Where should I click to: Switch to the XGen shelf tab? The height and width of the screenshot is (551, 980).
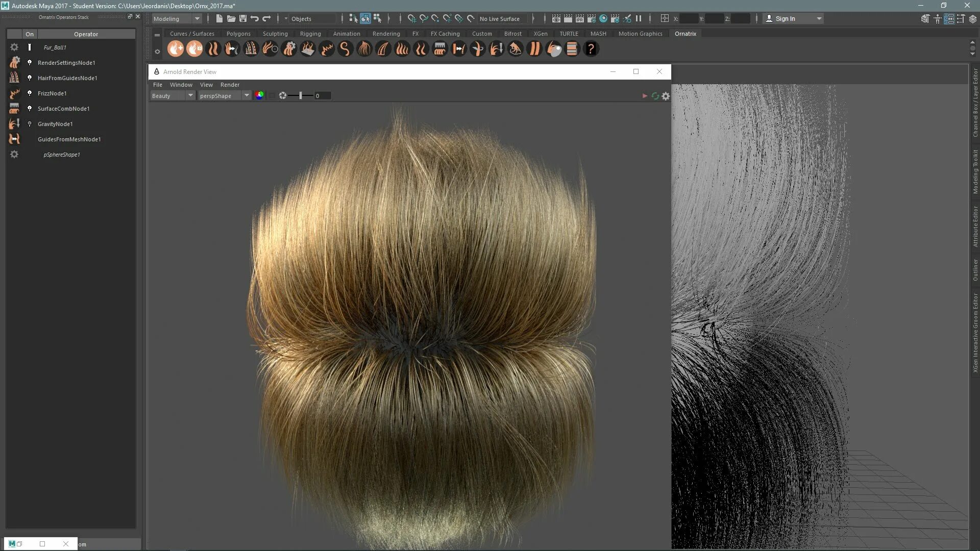pos(540,34)
